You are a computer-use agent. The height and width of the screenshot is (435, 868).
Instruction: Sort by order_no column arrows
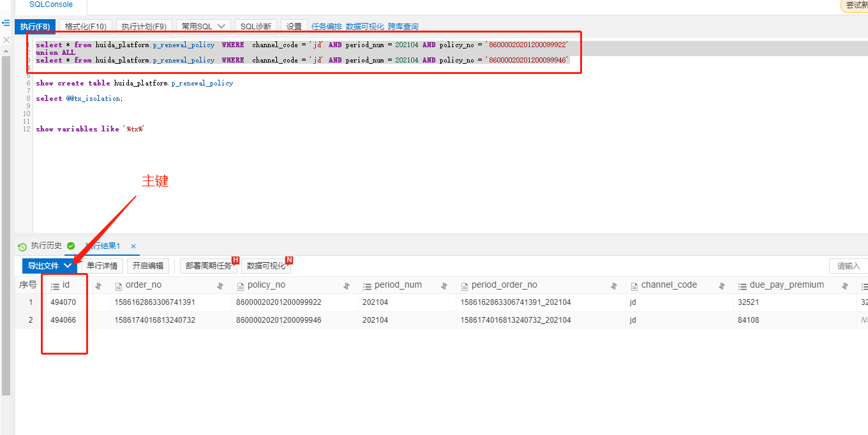pos(220,286)
